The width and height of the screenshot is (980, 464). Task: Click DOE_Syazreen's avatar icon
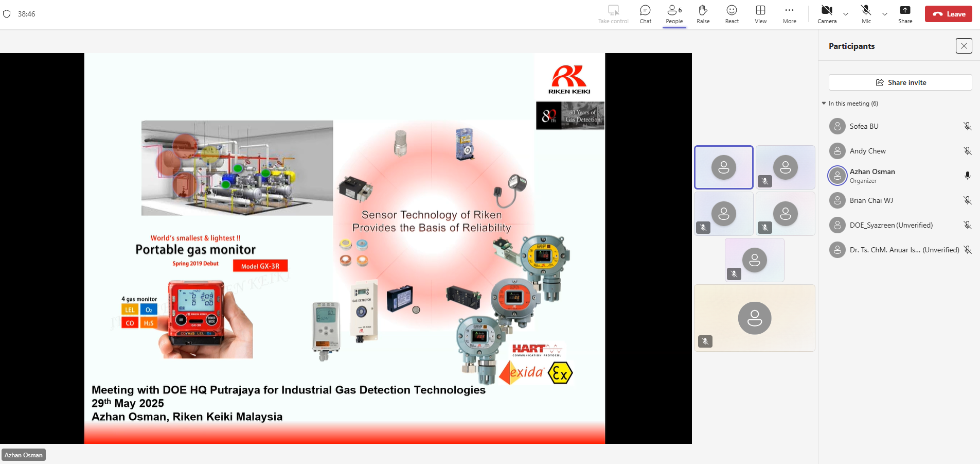(x=838, y=225)
